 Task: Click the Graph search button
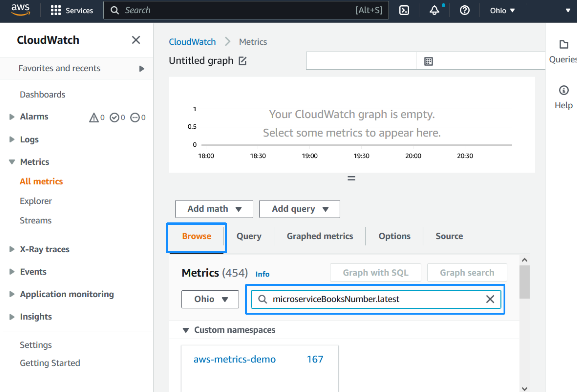pos(467,272)
